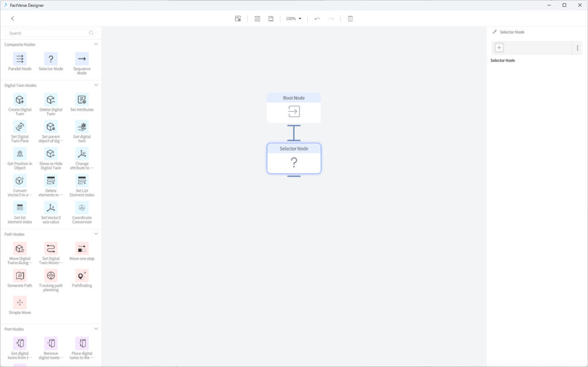The width and height of the screenshot is (588, 367).
Task: Collapse the Digital Twin Nodes section
Action: (x=96, y=85)
